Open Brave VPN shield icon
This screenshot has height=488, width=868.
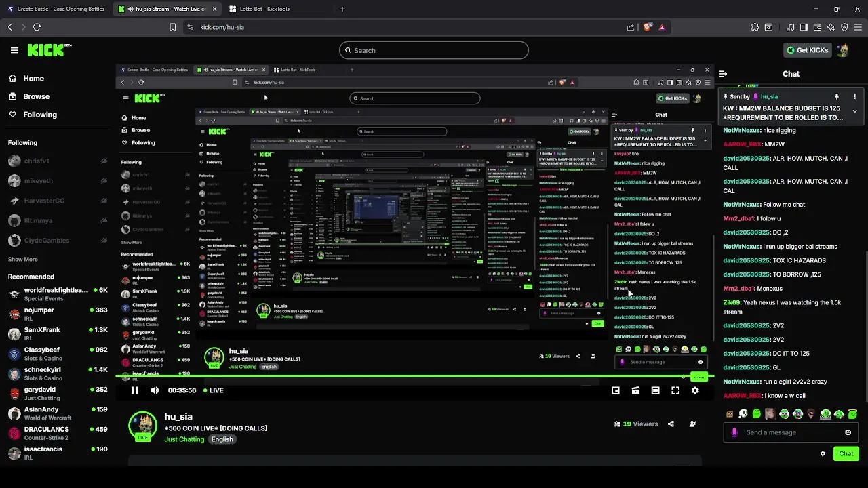click(844, 27)
